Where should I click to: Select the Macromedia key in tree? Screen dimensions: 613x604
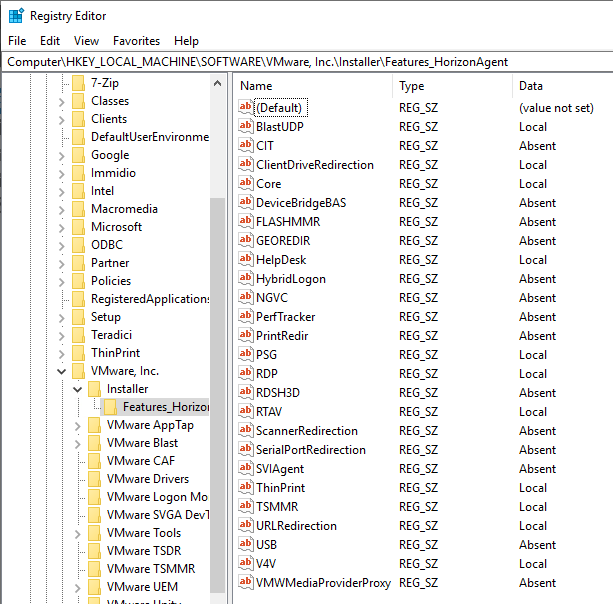[124, 209]
